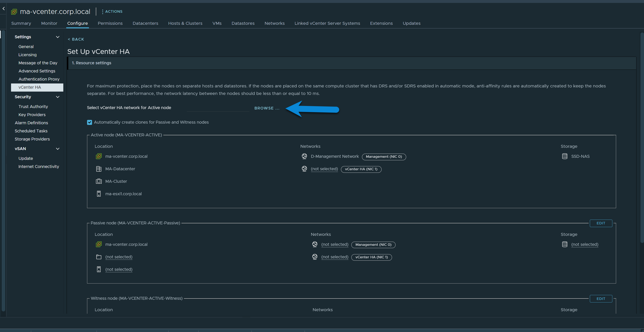The height and width of the screenshot is (332, 644).
Task: Collapse the vSAN section chevron
Action: [x=58, y=149]
